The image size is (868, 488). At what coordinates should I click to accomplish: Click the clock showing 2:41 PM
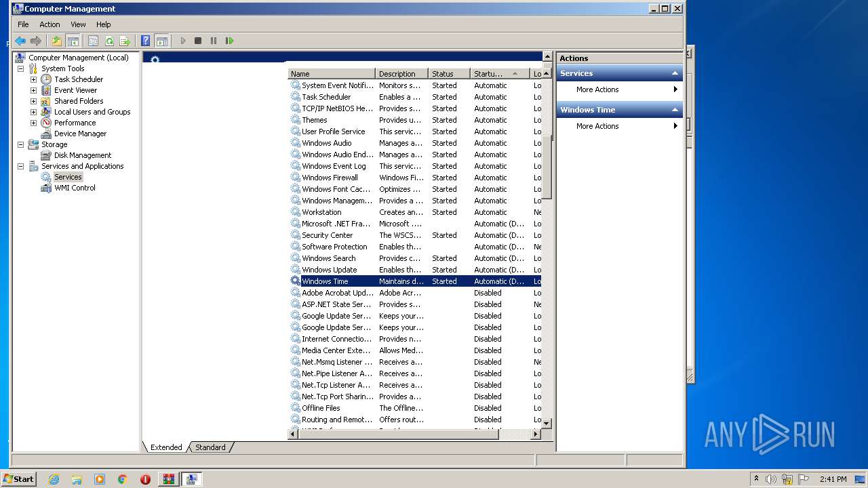(833, 479)
